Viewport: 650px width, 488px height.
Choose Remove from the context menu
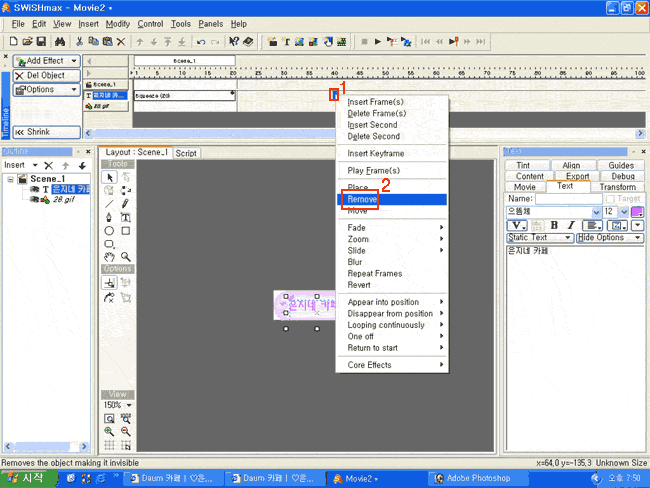[392, 199]
